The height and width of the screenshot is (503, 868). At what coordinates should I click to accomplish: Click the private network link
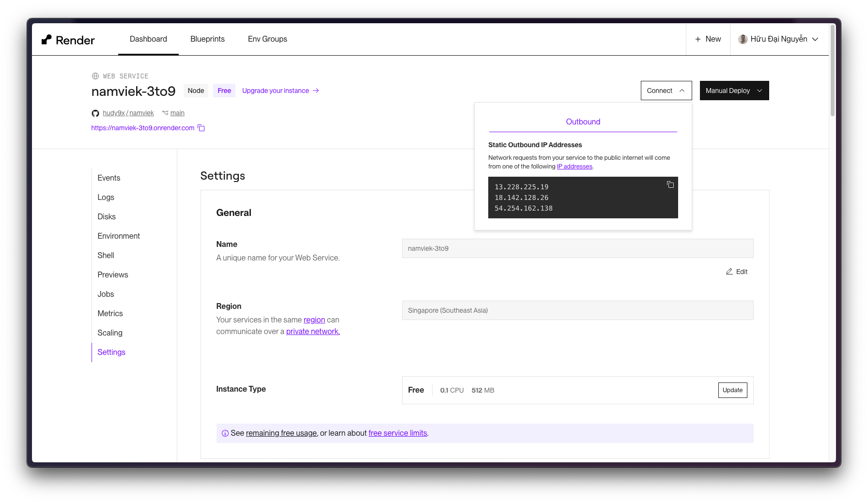(x=313, y=332)
